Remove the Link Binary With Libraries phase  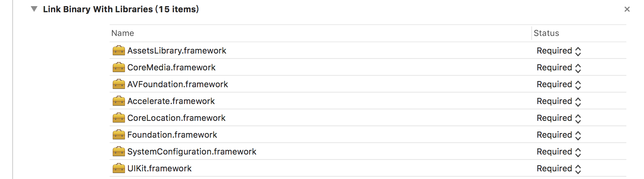(627, 9)
